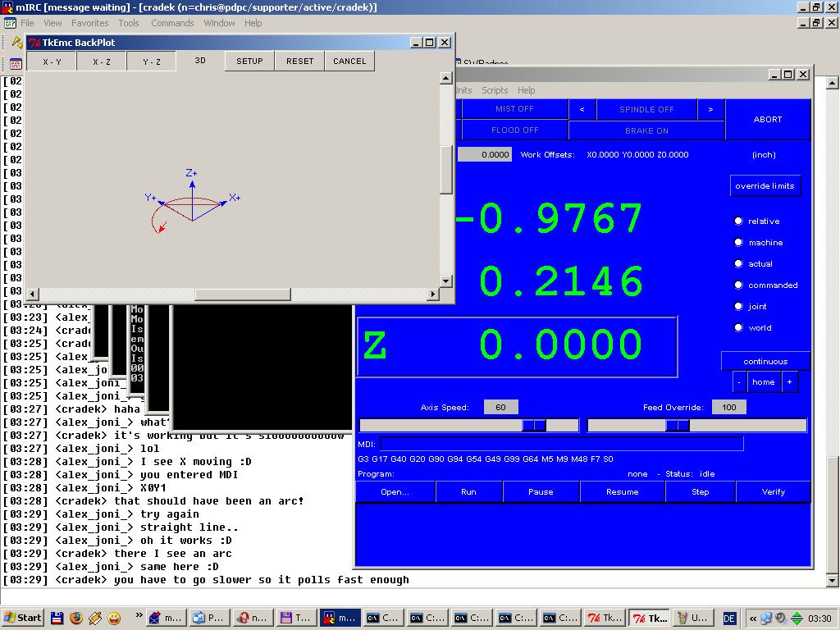Open the Favorites menu in mIRC
This screenshot has height=630, width=840.
tap(89, 23)
